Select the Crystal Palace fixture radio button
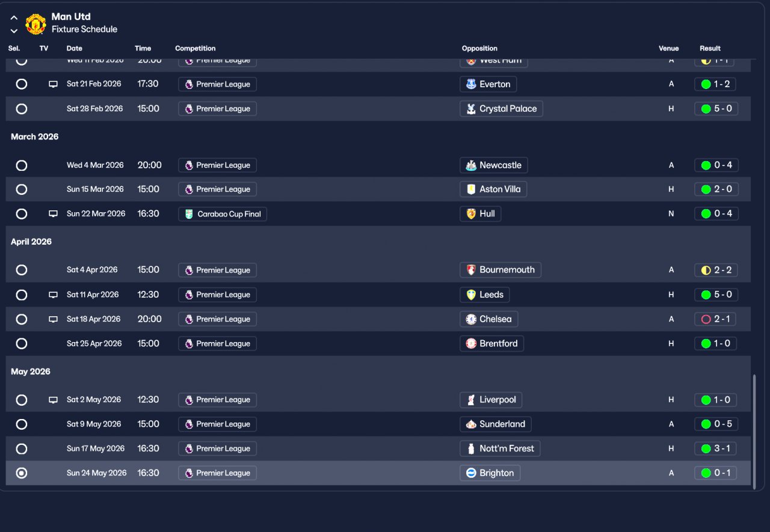This screenshot has height=532, width=770. (x=22, y=109)
